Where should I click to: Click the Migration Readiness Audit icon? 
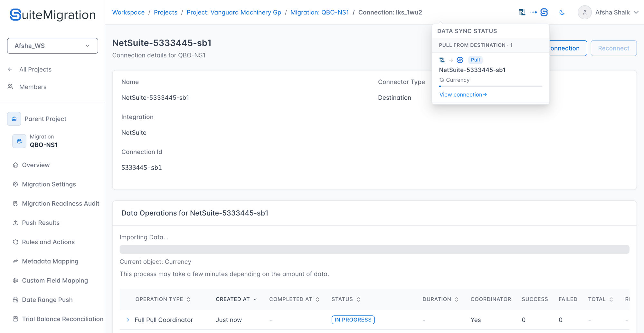[15, 204]
